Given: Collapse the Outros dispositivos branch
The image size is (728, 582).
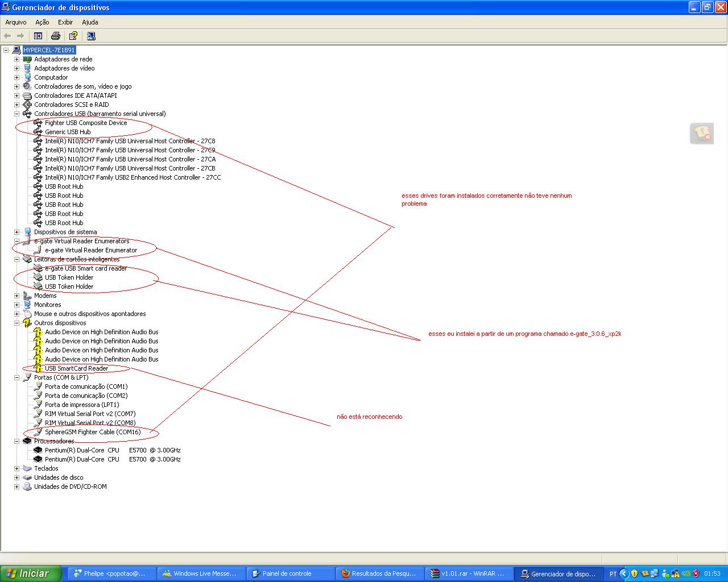Looking at the screenshot, I should coord(17,323).
